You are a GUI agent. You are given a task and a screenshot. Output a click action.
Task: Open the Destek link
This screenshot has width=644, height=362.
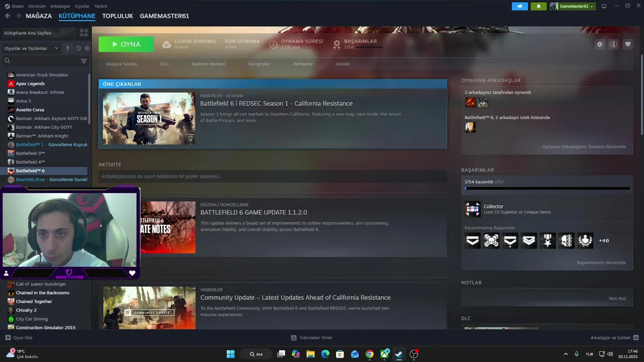tap(343, 64)
